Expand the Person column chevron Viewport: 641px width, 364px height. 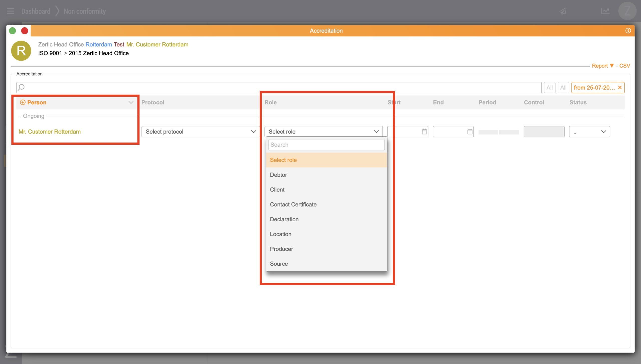pos(131,102)
